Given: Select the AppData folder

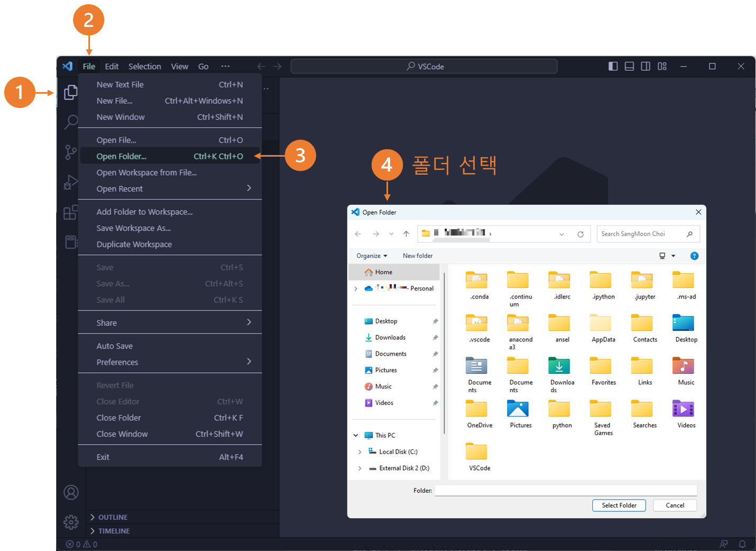Looking at the screenshot, I should 604,328.
